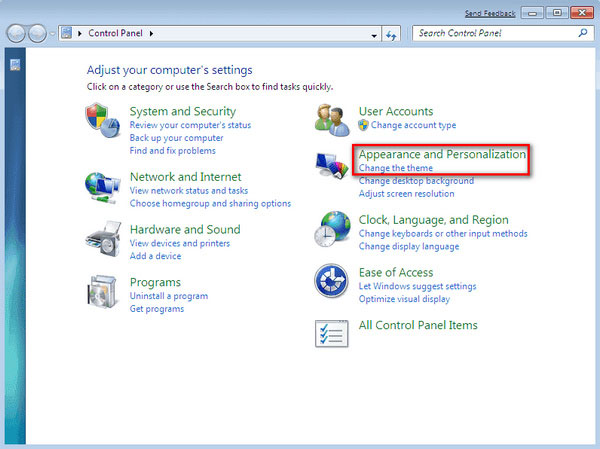
Task: Open Hardware and Sound heading
Action: 185,230
